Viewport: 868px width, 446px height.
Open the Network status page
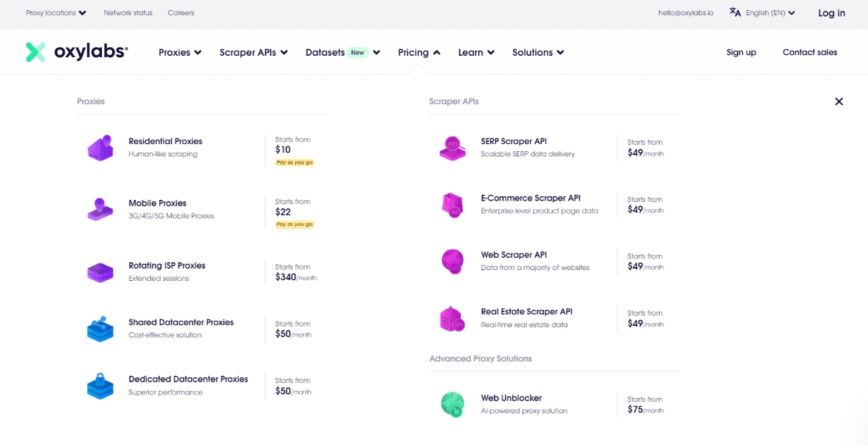[x=128, y=13]
